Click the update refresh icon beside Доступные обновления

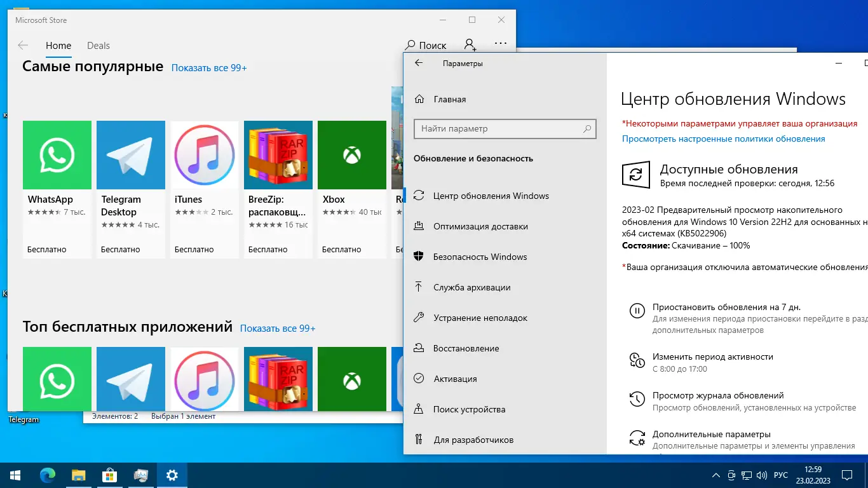[x=636, y=175]
